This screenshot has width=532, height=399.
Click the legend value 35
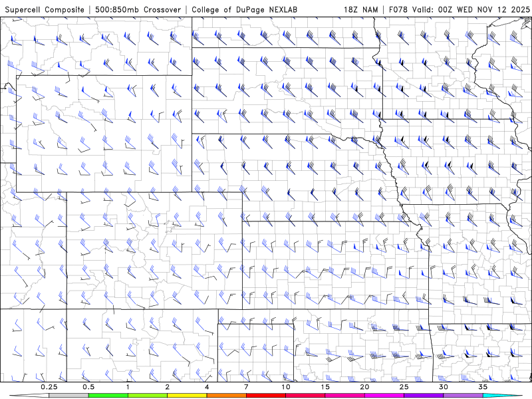click(x=483, y=387)
